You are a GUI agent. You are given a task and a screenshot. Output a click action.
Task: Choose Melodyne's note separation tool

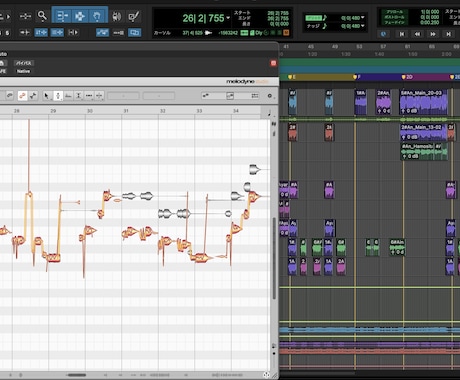(99, 96)
